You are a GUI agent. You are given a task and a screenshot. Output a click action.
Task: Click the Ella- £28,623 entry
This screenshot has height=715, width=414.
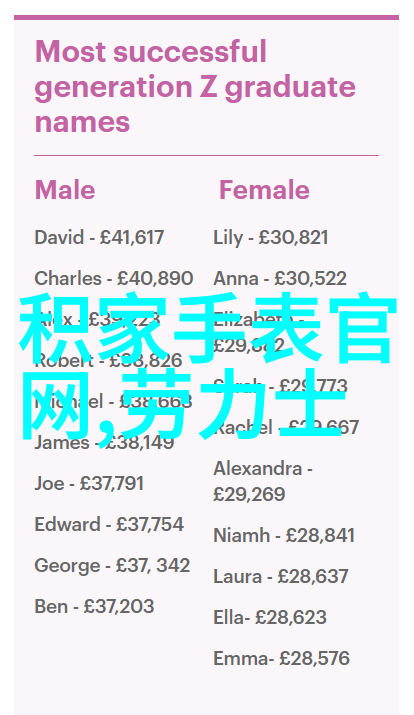pos(270,617)
